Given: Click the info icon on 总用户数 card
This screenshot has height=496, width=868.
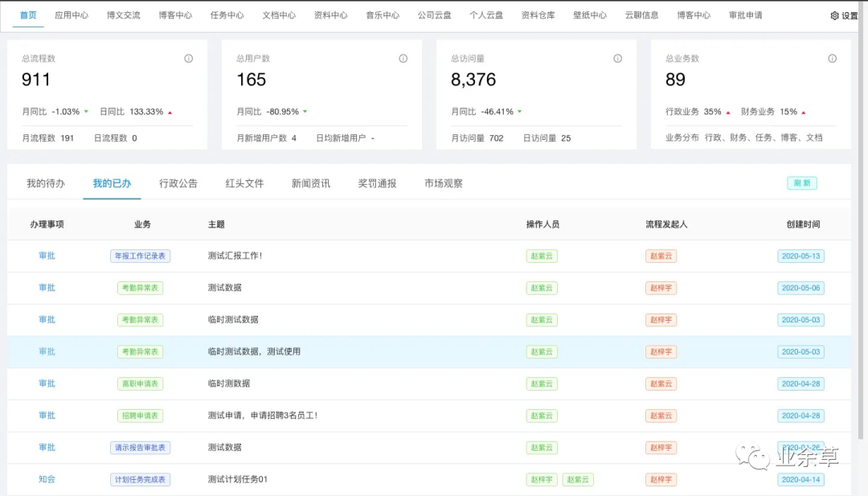Looking at the screenshot, I should point(403,59).
